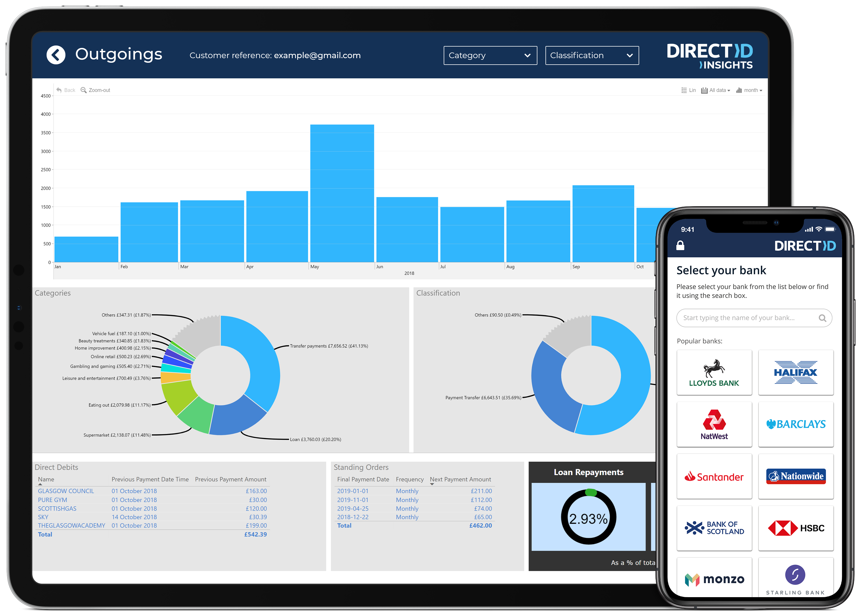Sort by Next Payment Amount column
Viewport: 861px width, 616px height.
tap(460, 479)
